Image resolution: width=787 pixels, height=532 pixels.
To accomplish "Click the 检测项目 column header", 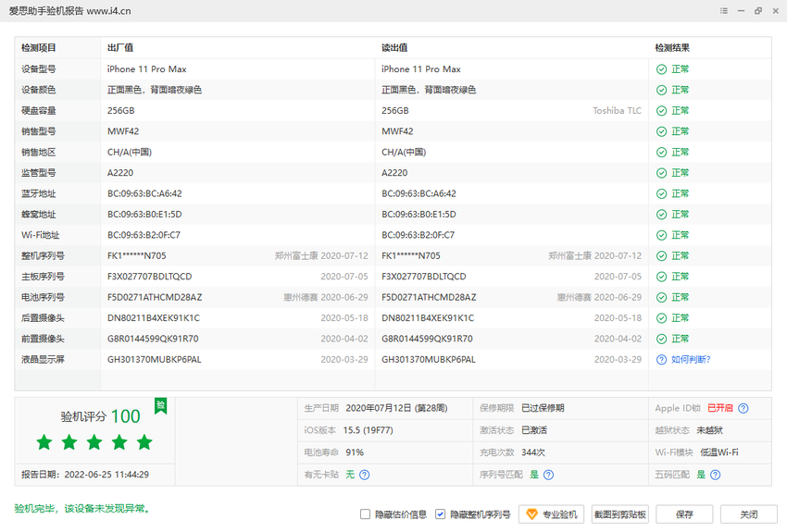I will (39, 48).
